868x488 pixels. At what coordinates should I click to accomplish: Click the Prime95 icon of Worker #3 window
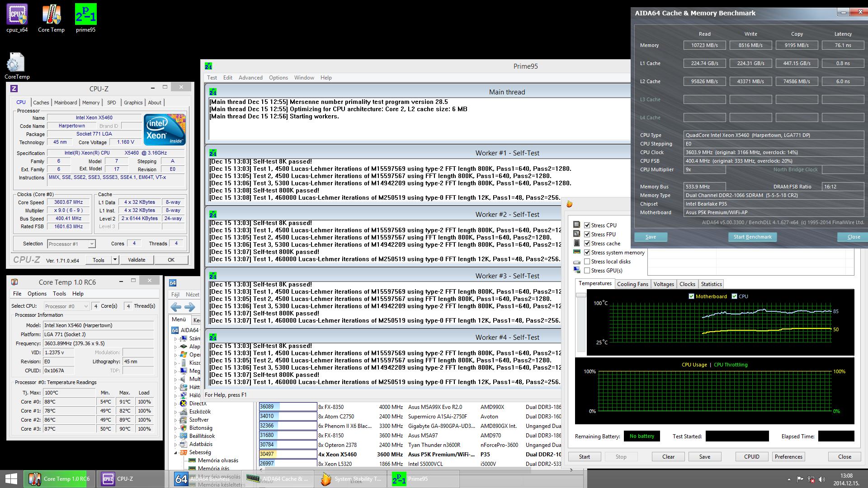pos(213,276)
